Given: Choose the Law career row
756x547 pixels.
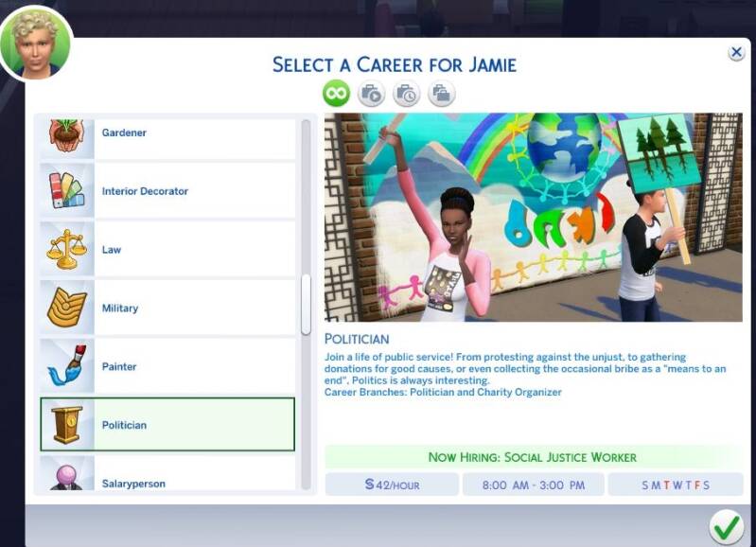Looking at the screenshot, I should 167,249.
